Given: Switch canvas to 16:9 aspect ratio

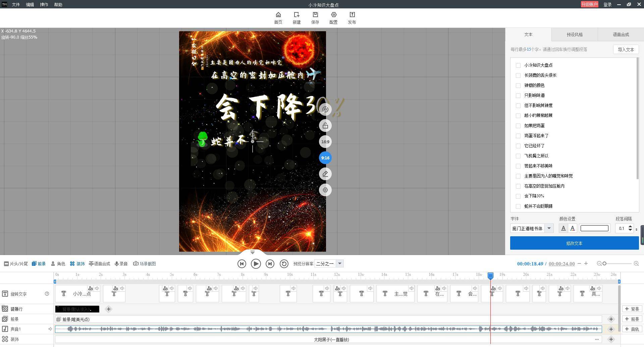Looking at the screenshot, I should pyautogui.click(x=325, y=142).
